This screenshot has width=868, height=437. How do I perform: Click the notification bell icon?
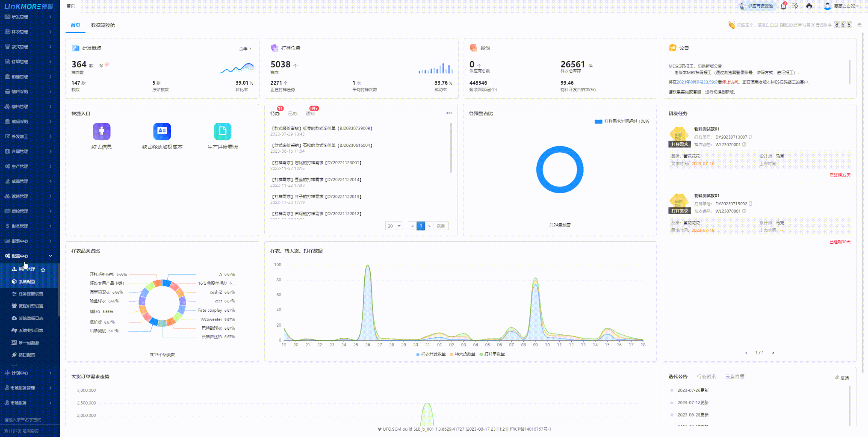pos(783,6)
